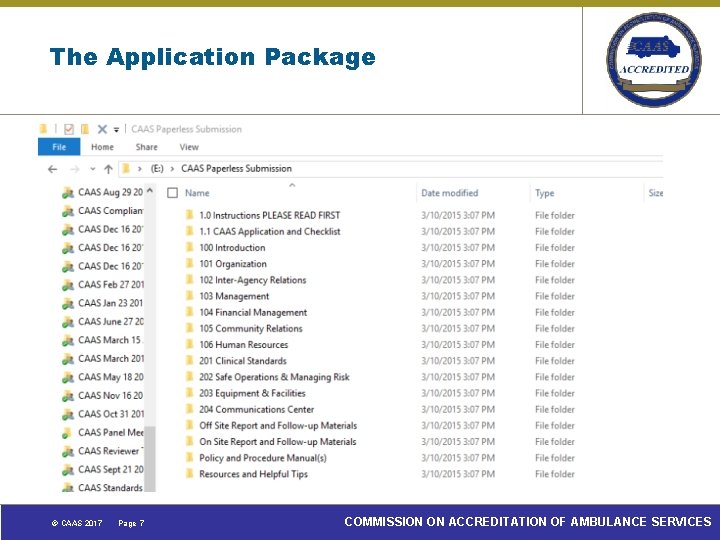
Task: Sort files by Type column
Action: click(x=545, y=193)
